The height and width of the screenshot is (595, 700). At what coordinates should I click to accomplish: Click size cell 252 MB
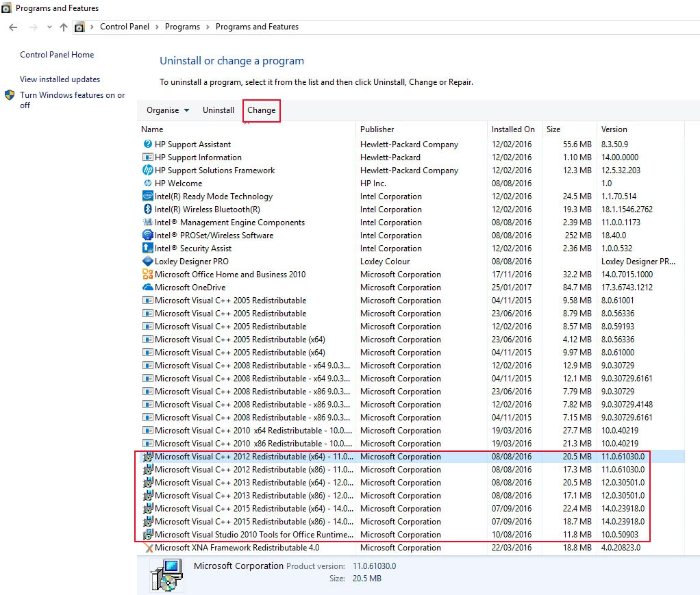[578, 235]
